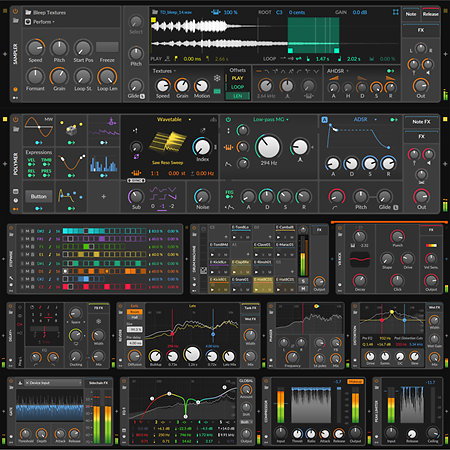Open the Polymer preset folder icon
The image size is (450, 450).
tap(16, 129)
